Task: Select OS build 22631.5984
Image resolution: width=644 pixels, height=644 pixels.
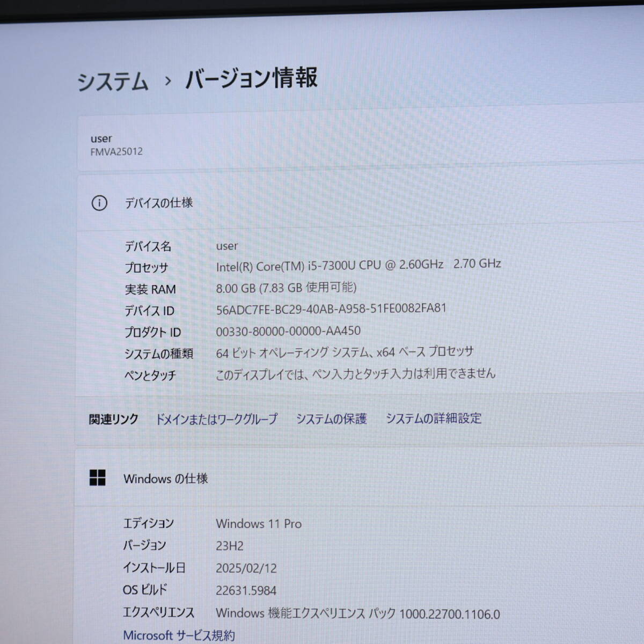Action: [x=246, y=591]
